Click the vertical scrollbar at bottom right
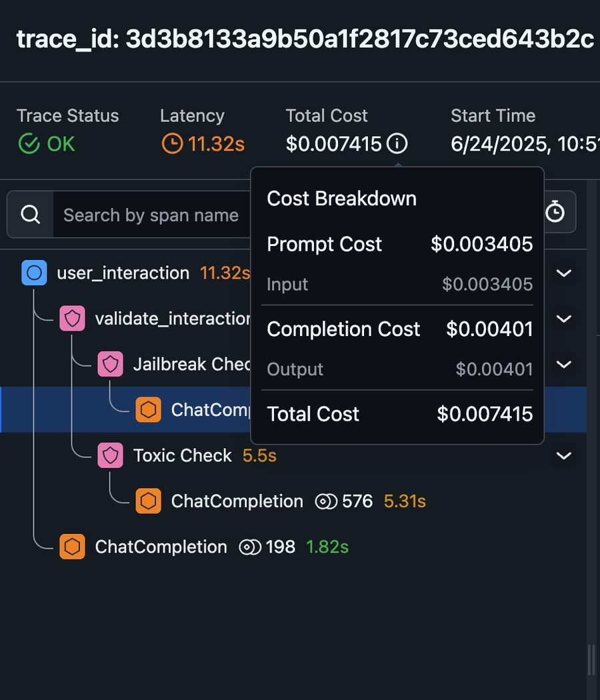 tap(591, 659)
